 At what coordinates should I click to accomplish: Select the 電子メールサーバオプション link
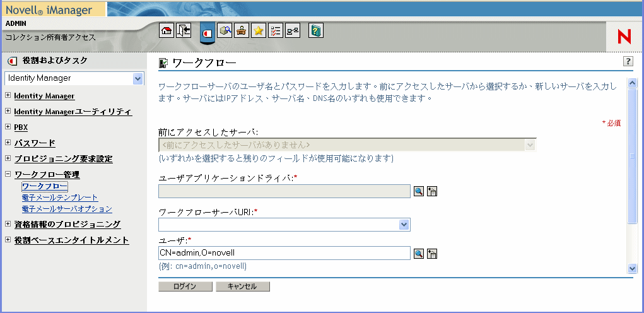click(67, 209)
